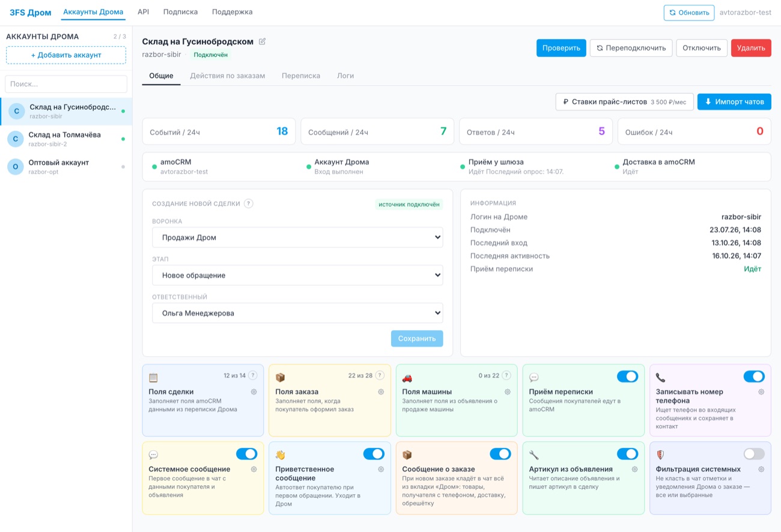Focus the Поиск search field

(66, 84)
